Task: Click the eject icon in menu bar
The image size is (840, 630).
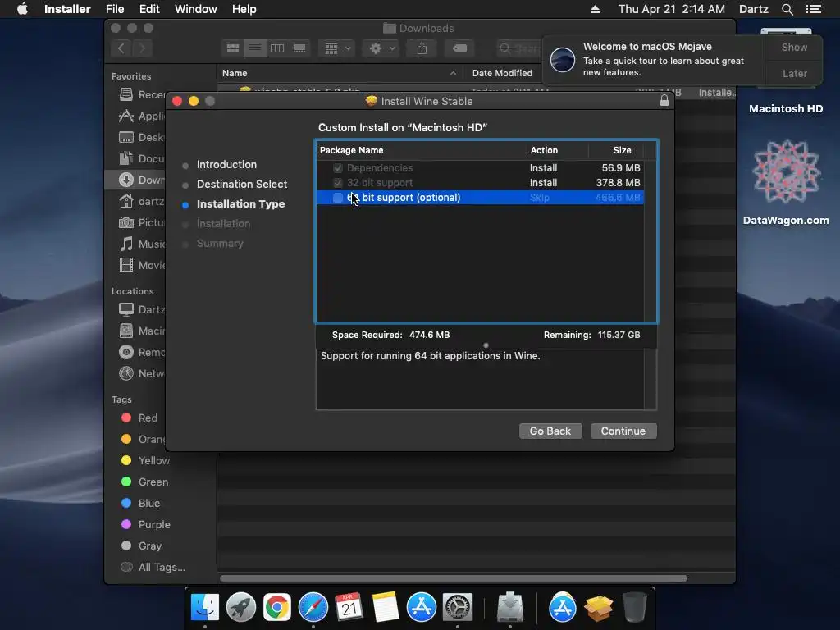Action: click(x=595, y=9)
